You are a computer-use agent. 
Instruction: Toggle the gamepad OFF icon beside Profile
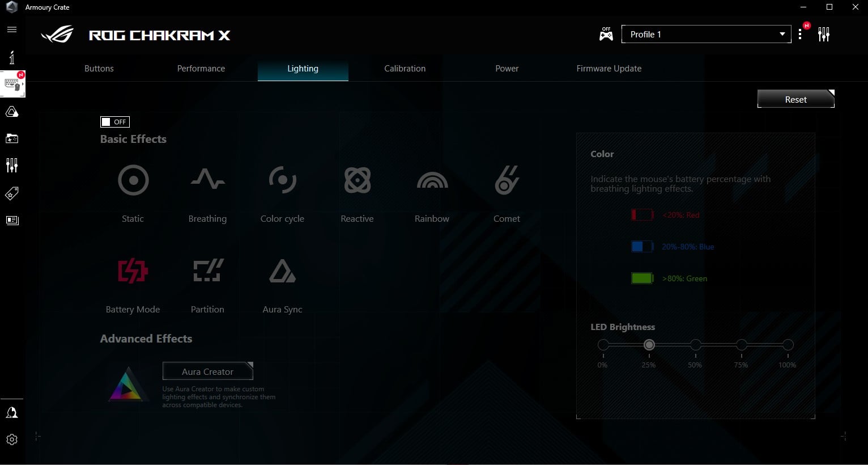click(606, 35)
